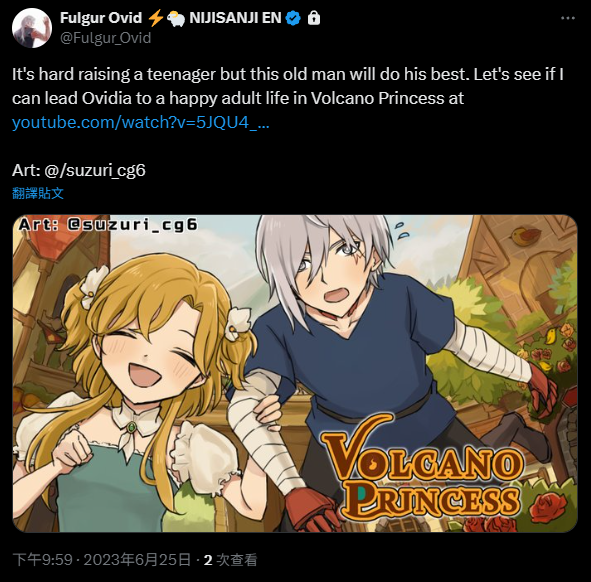591x582 pixels.
Task: Click the blue verified checkmark badge
Action: click(293, 18)
